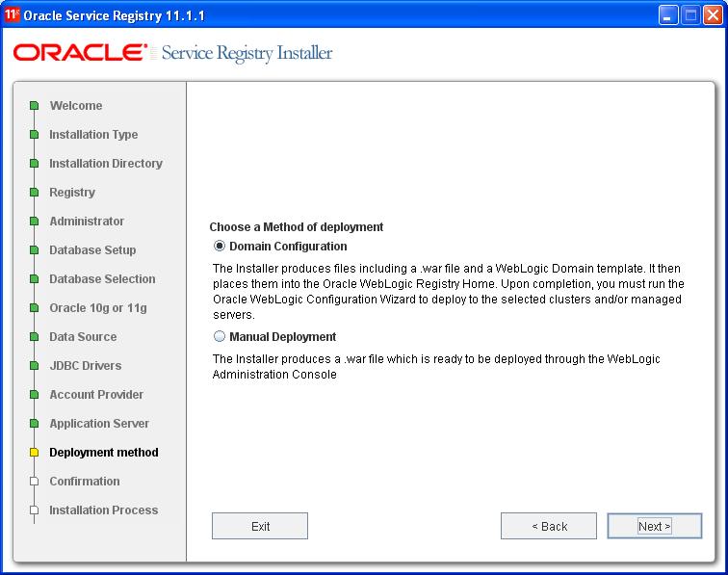This screenshot has width=728, height=575.
Task: Click the Confirmation step label
Action: [x=85, y=482]
